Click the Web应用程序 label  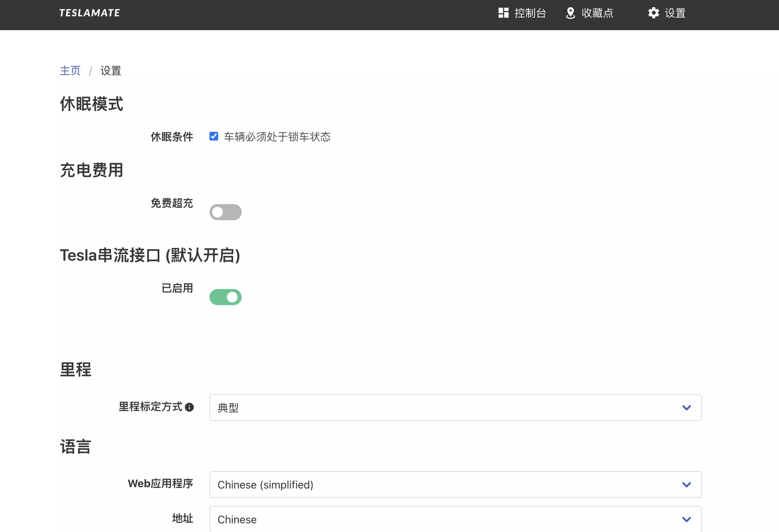click(x=161, y=483)
